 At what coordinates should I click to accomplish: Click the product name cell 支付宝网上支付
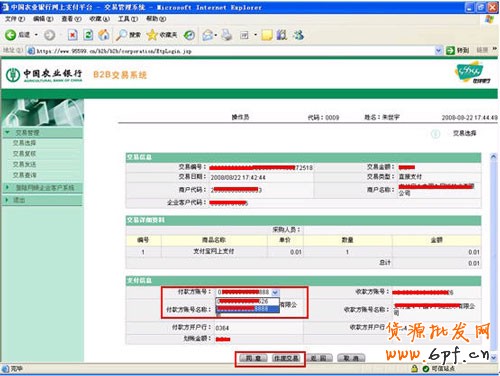point(214,251)
